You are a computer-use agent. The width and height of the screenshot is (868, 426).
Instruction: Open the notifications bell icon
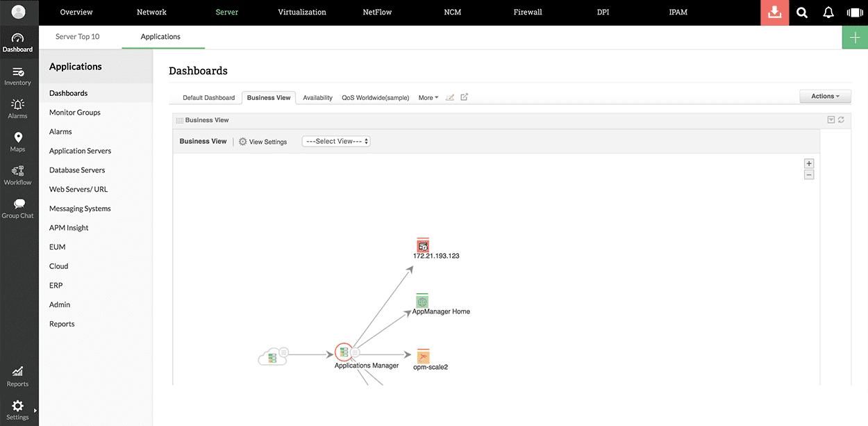[x=828, y=13]
